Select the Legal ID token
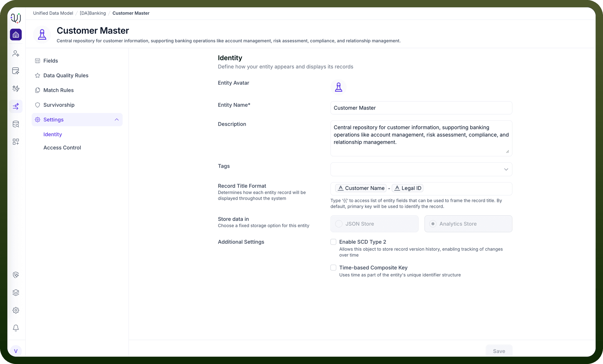Viewport: 603px width, 364px height. (x=408, y=188)
